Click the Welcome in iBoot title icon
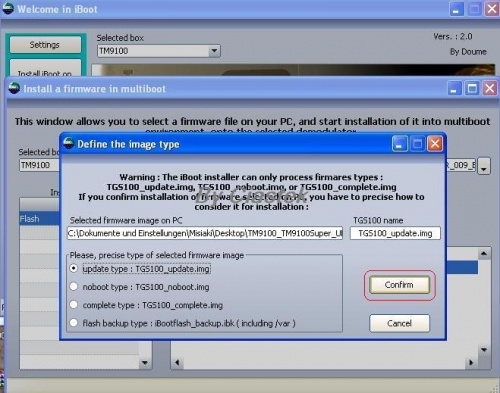This screenshot has height=393, width=500. coord(8,9)
